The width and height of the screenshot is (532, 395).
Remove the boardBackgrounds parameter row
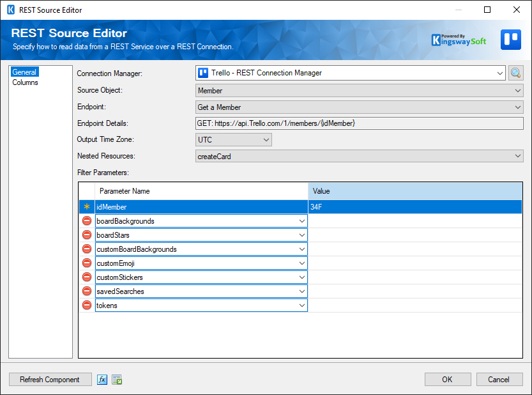tap(87, 221)
